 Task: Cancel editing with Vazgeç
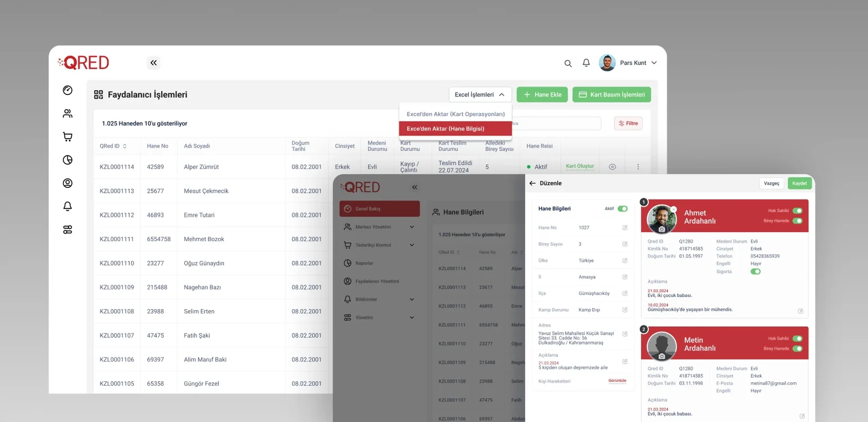tap(771, 184)
